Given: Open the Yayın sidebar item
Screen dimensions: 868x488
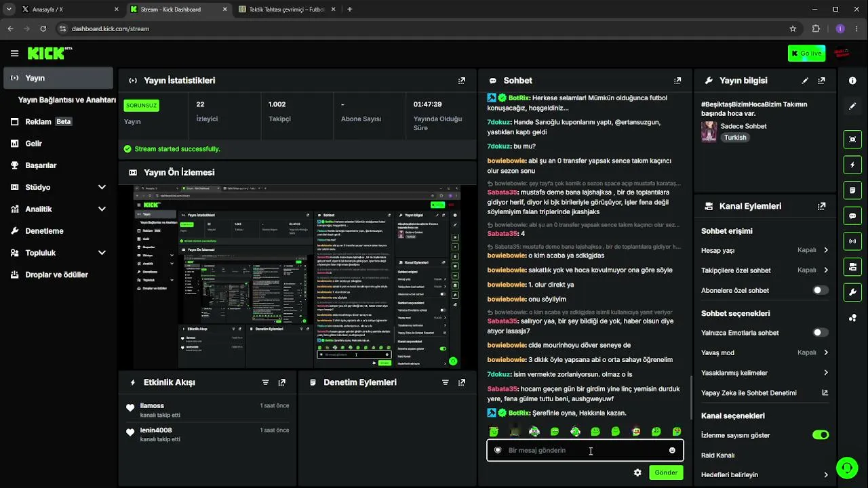Looking at the screenshot, I should coord(58,78).
